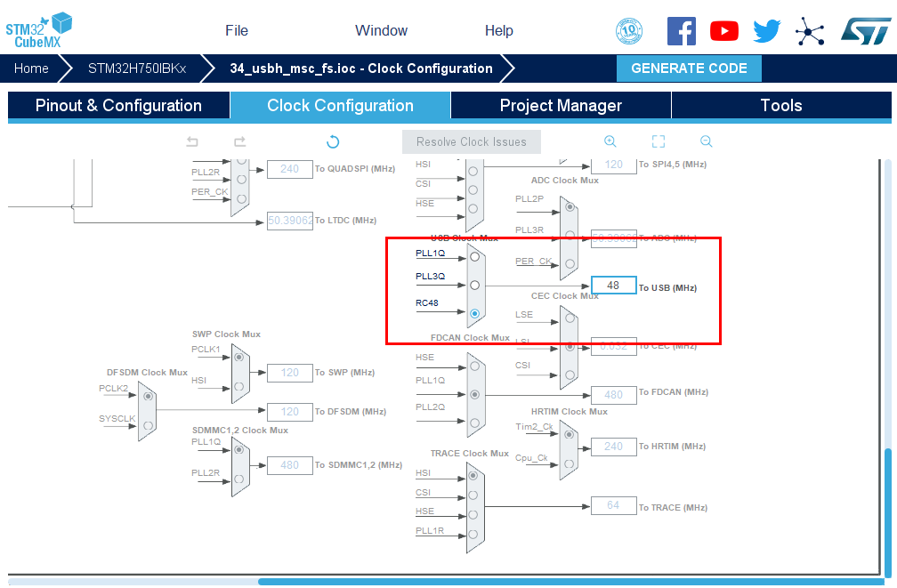This screenshot has height=588, width=897.
Task: Select PLL3Q in USB Clock Mux
Action: (475, 286)
